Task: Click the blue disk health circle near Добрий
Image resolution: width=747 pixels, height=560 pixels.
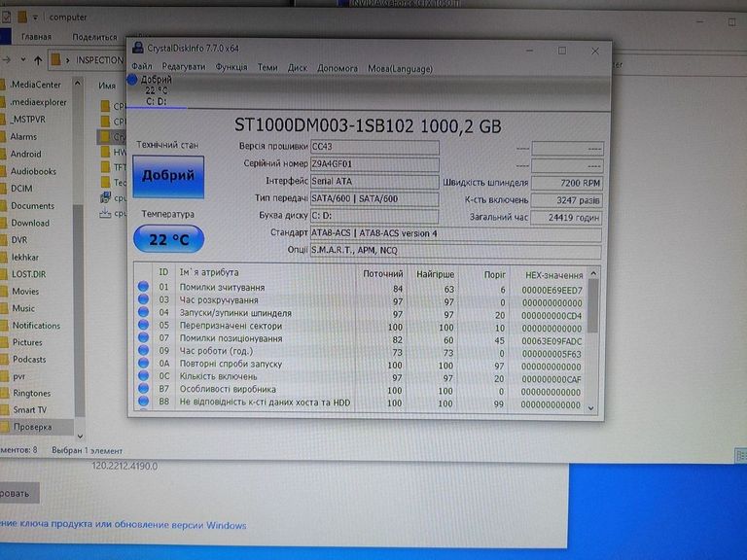Action: click(132, 80)
